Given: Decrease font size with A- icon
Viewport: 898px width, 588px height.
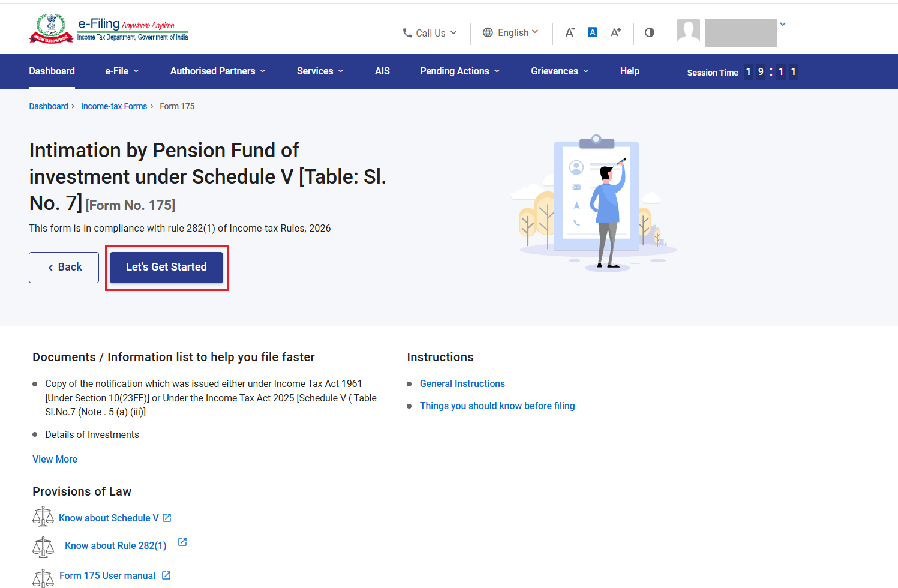Looking at the screenshot, I should [x=570, y=32].
